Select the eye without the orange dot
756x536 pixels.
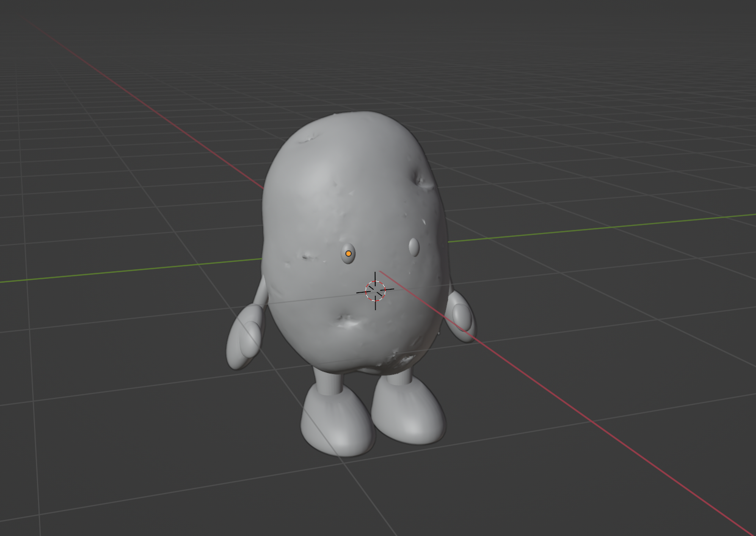(414, 247)
